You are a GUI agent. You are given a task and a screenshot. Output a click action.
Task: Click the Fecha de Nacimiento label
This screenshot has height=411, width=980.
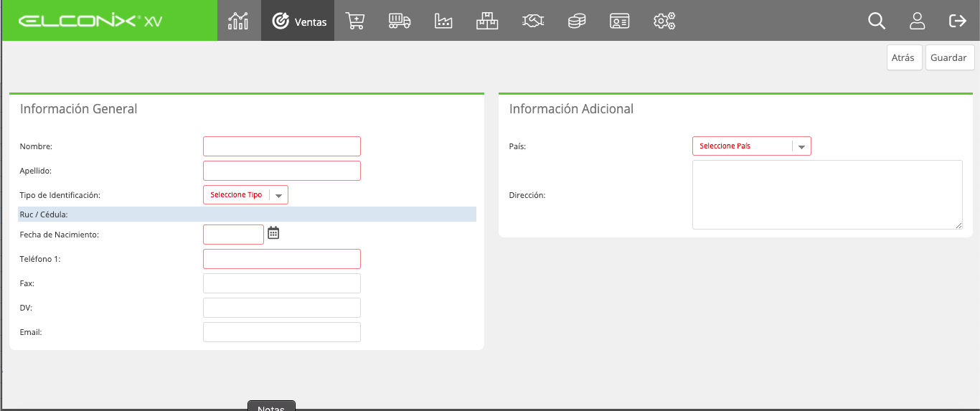59,235
